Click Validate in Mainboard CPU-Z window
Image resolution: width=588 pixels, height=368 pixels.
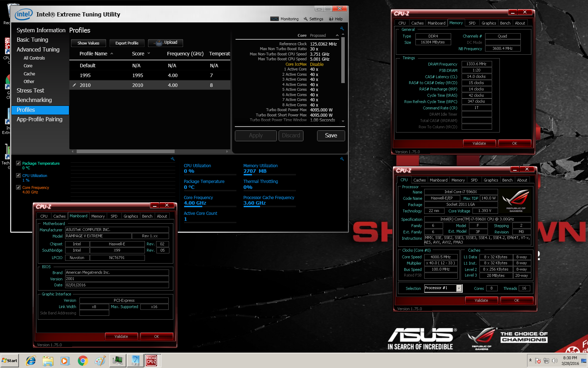[121, 336]
